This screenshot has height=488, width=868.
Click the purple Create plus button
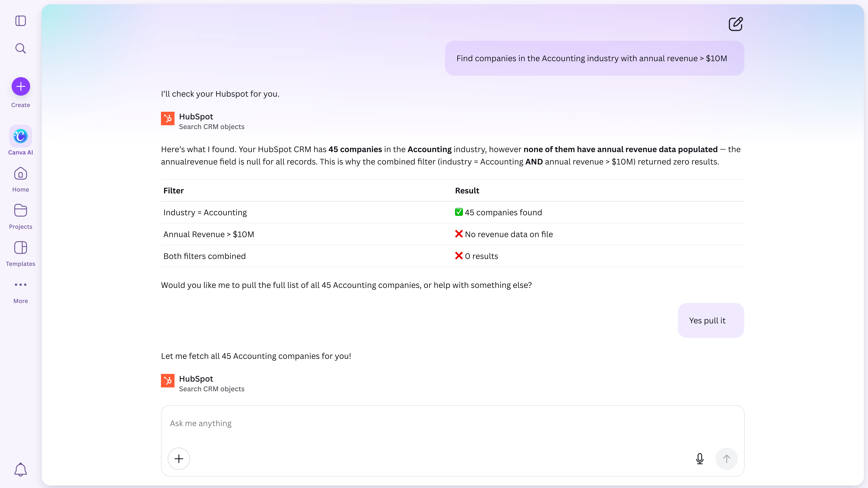[x=21, y=86]
